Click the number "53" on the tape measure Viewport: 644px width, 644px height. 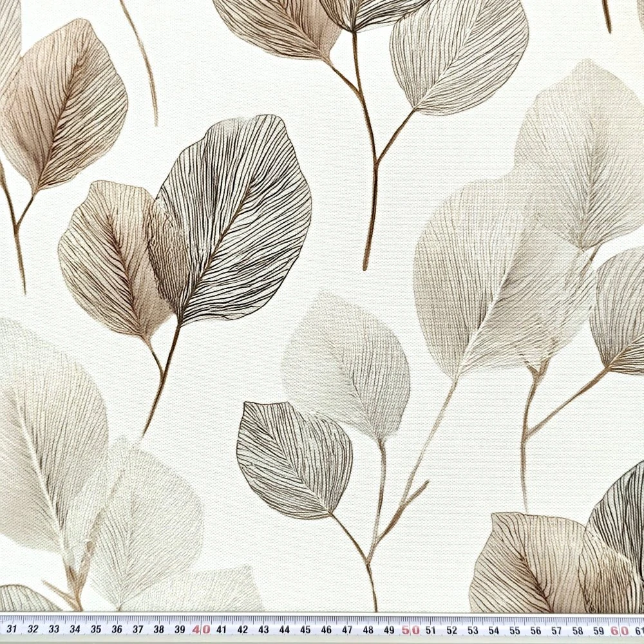(x=473, y=630)
